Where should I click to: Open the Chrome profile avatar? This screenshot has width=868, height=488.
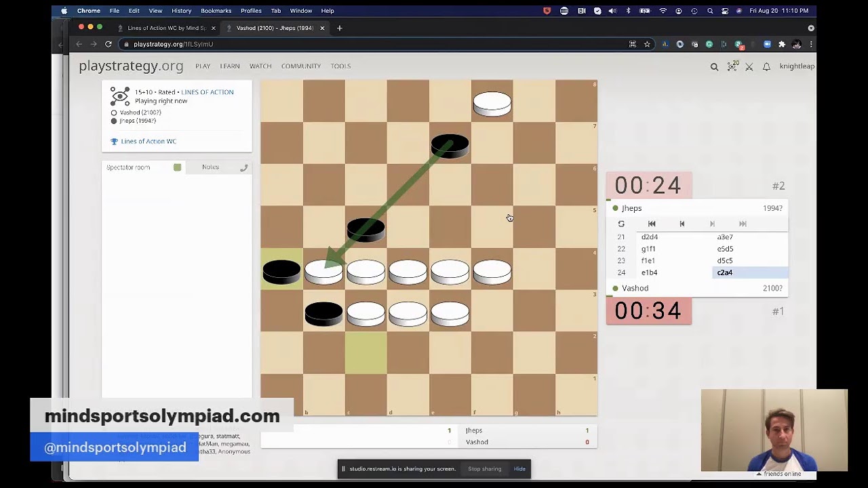tap(797, 44)
